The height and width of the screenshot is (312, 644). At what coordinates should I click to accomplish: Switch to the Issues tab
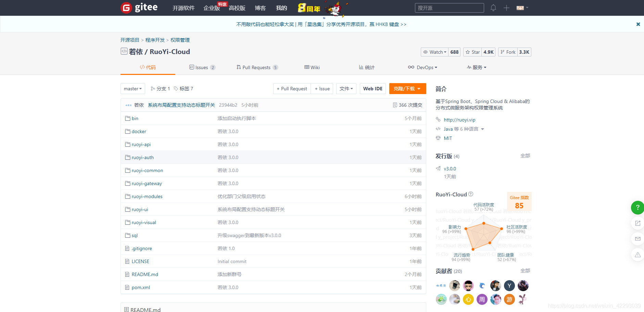(202, 67)
